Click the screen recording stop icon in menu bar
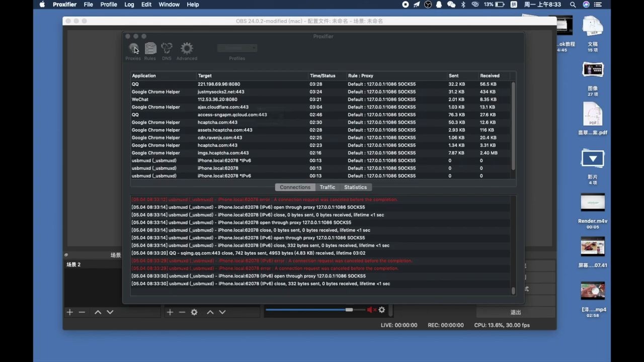The height and width of the screenshot is (362, 644). tap(406, 5)
